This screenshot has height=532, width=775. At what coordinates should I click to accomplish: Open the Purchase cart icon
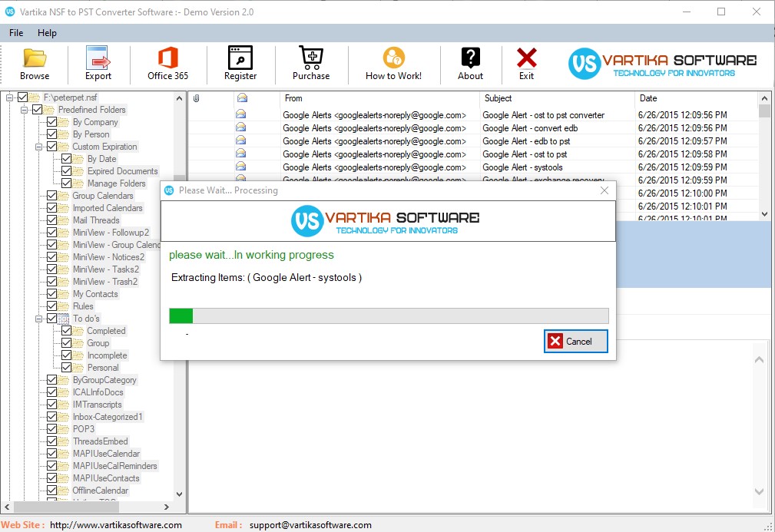click(x=311, y=58)
